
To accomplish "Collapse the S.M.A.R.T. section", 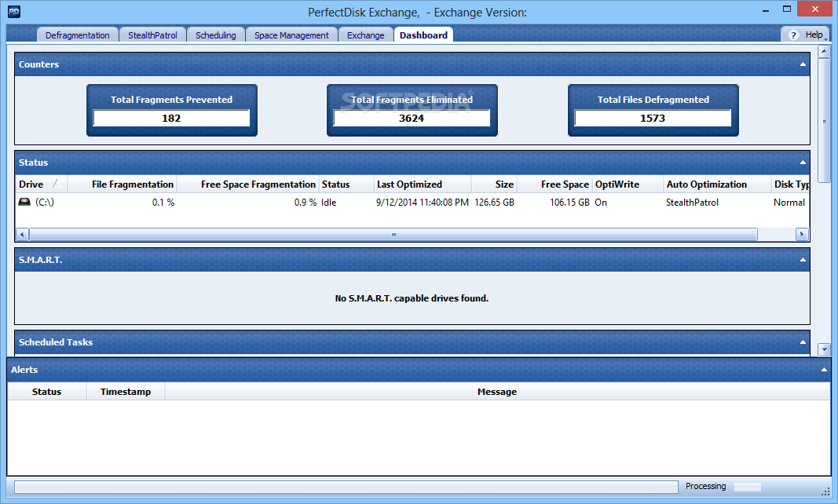I will 802,260.
